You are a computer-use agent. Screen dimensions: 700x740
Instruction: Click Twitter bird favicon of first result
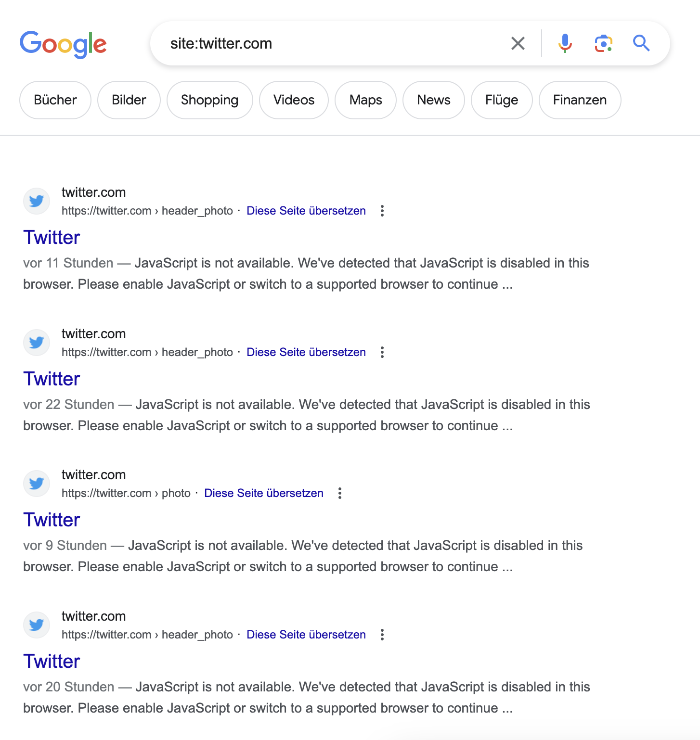[x=37, y=201]
